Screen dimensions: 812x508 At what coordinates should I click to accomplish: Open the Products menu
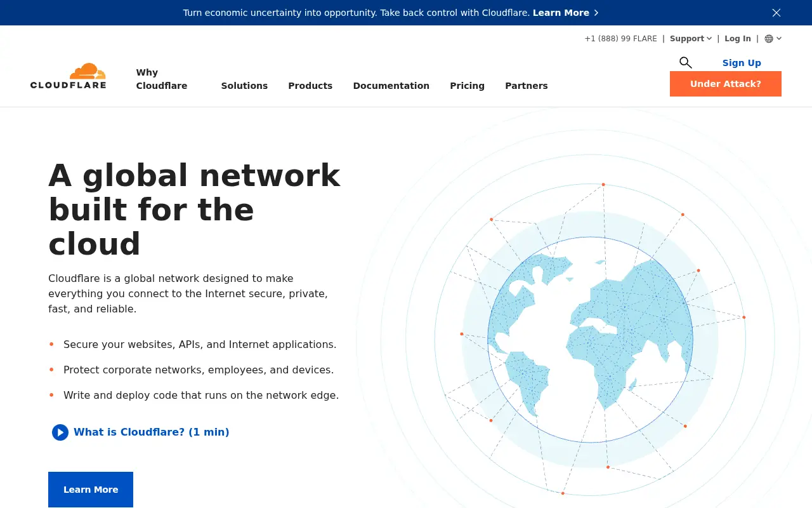point(310,86)
